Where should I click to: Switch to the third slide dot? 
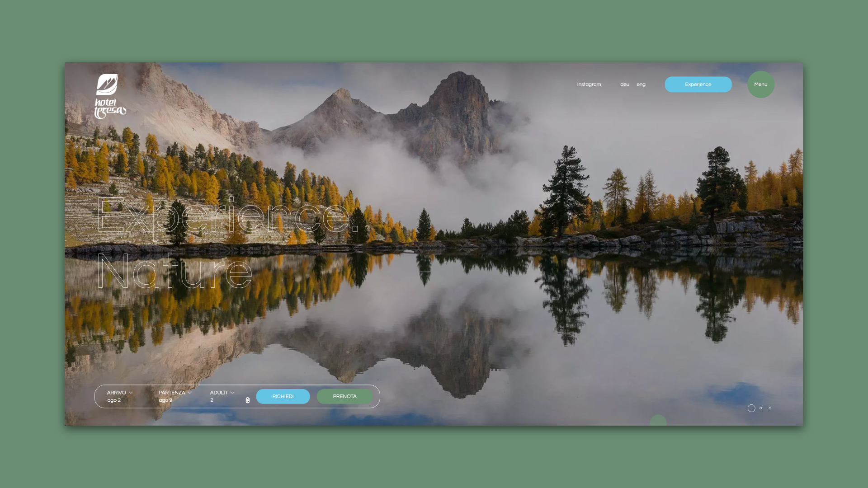770,408
